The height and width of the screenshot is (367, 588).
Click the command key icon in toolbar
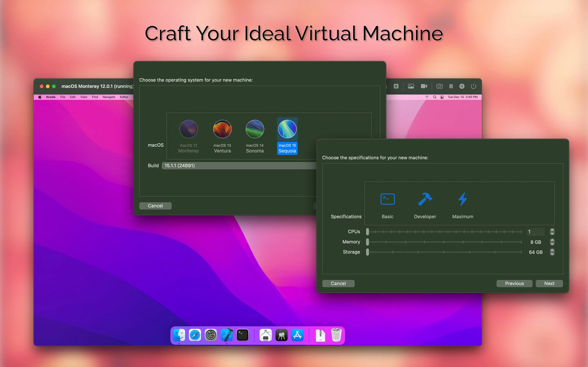pyautogui.click(x=396, y=86)
